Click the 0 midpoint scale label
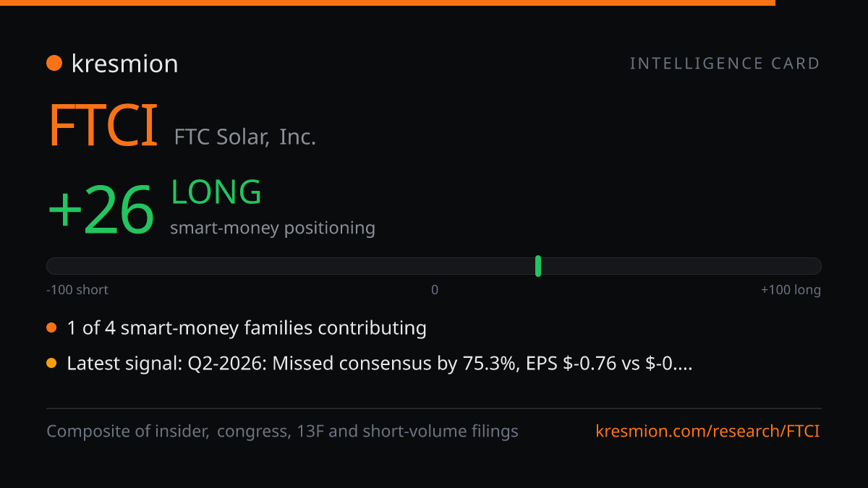This screenshot has height=488, width=868. point(435,290)
